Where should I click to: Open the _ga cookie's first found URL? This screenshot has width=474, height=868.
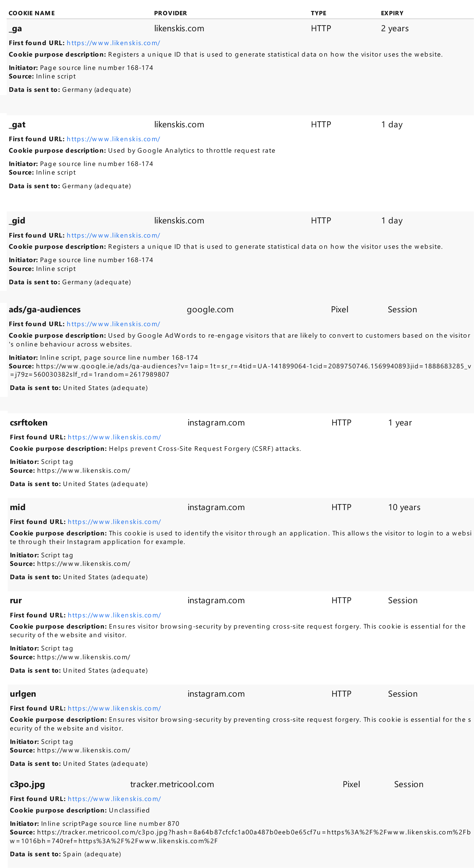[113, 43]
